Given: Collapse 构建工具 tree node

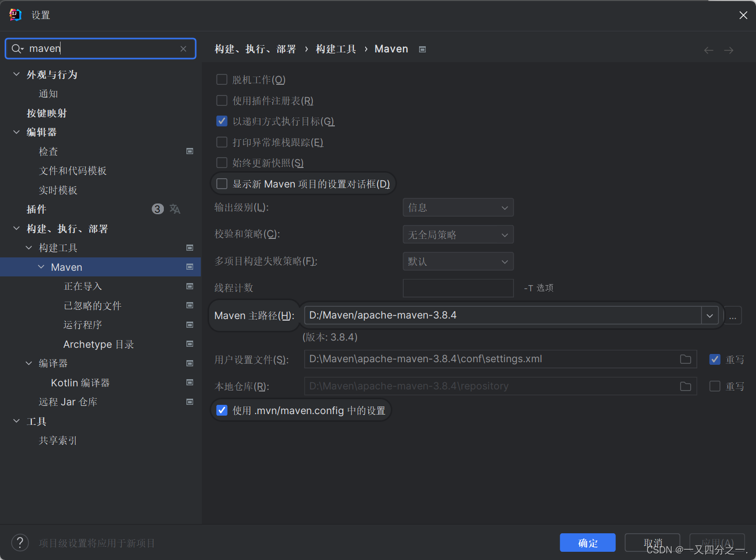Looking at the screenshot, I should pyautogui.click(x=29, y=248).
